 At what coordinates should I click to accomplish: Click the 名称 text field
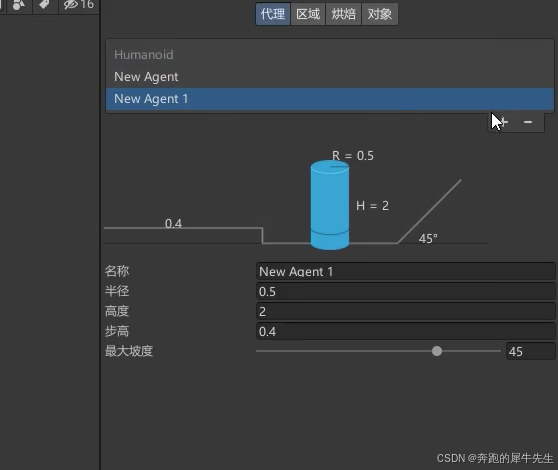click(x=405, y=271)
